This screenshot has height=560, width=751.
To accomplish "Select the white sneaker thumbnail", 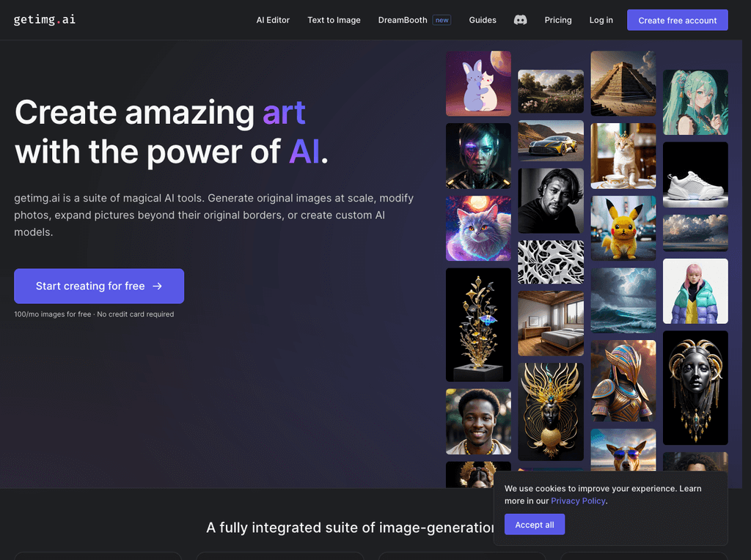I will [695, 174].
